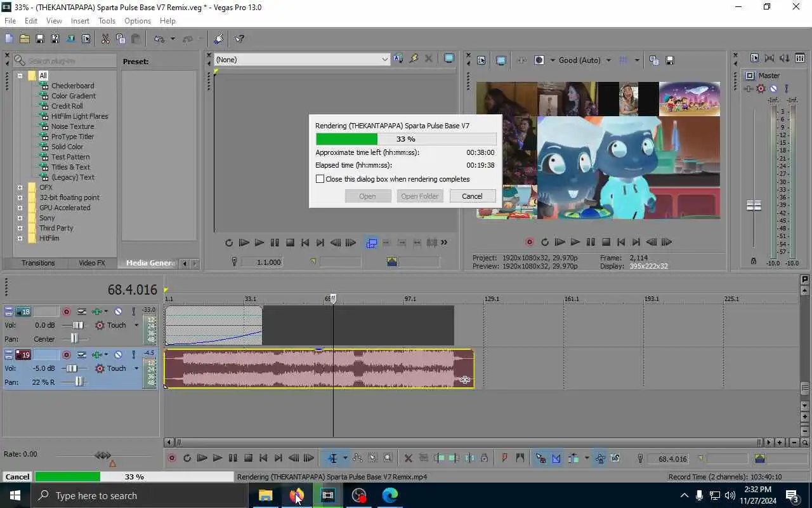Click the save snapshot to file icon
Viewport: 812px width, 508px height.
click(669, 60)
